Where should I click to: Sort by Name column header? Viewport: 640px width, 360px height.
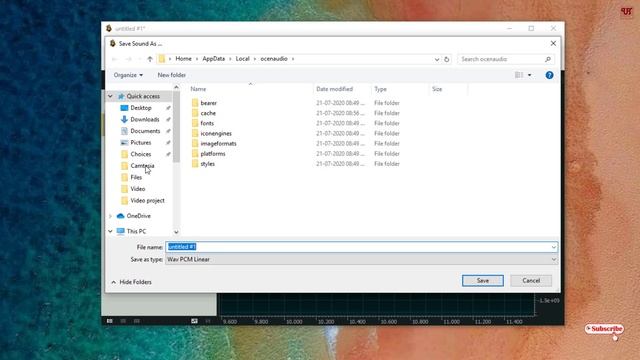tap(198, 89)
